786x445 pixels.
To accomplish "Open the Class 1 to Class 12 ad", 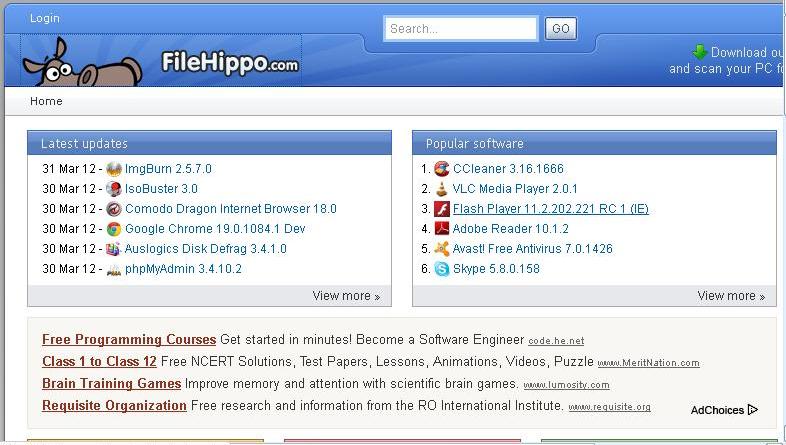I will [99, 362].
